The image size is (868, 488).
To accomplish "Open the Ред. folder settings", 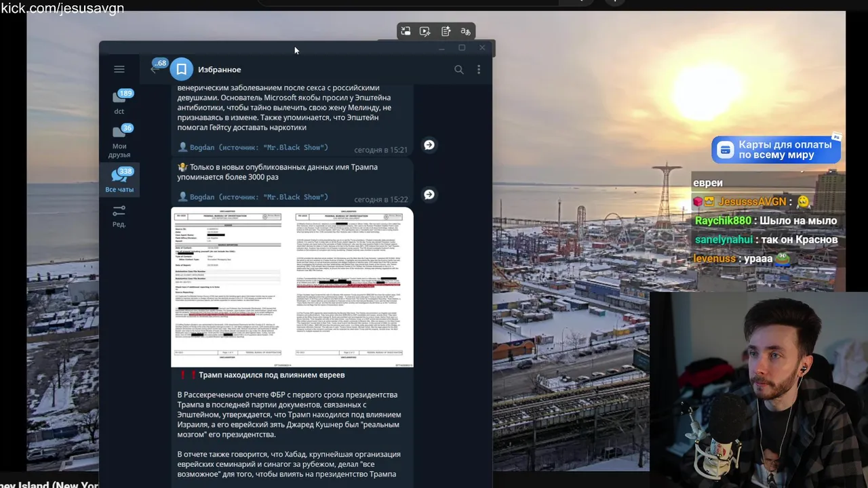I will [x=119, y=216].
